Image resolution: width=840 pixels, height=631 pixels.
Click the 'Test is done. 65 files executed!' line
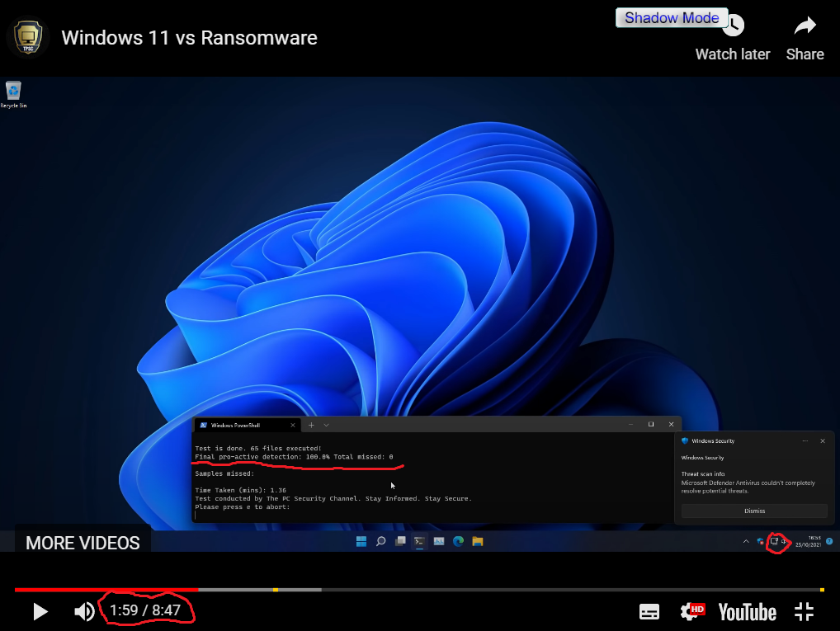coord(257,449)
